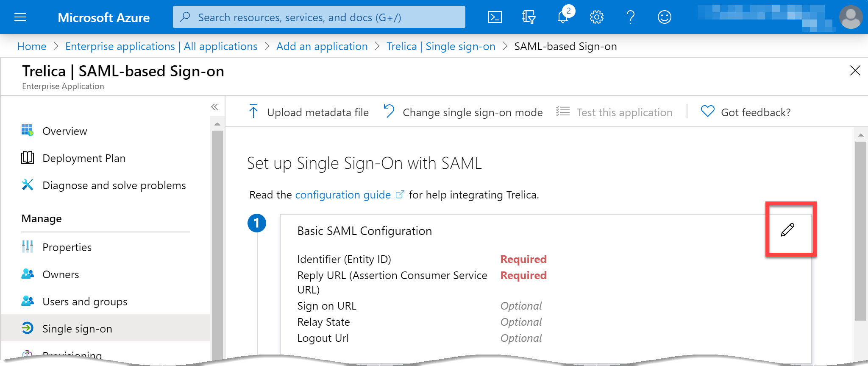Open the notifications bell

[x=563, y=17]
